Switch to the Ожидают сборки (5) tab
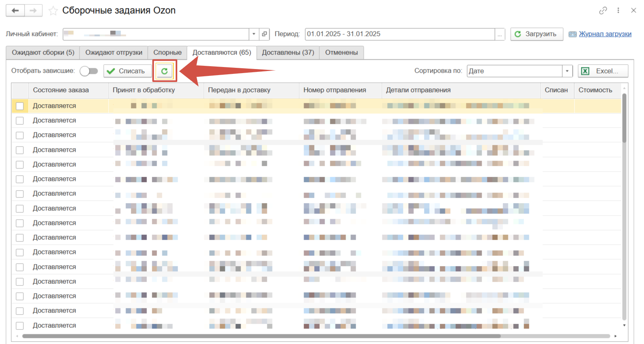 [x=43, y=52]
